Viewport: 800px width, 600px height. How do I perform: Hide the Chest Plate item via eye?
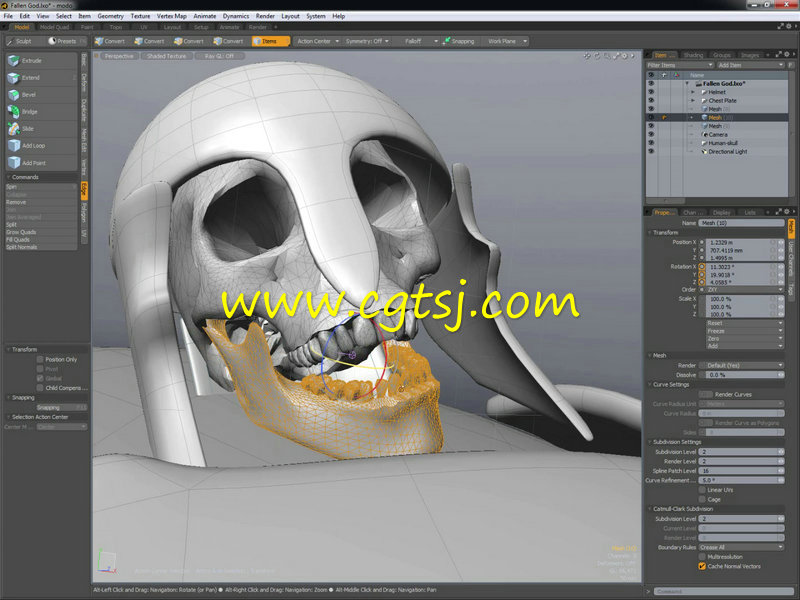(651, 101)
